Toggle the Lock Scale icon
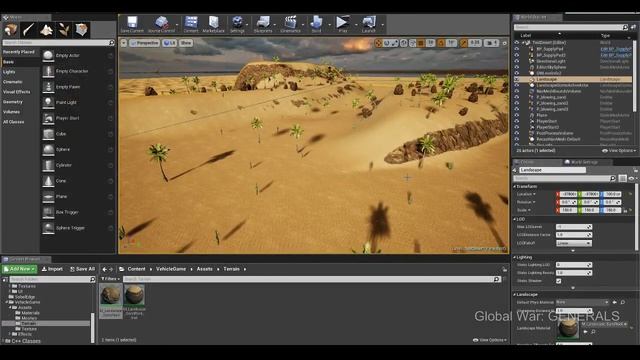Viewport: 640px width, 360px height. [625, 210]
